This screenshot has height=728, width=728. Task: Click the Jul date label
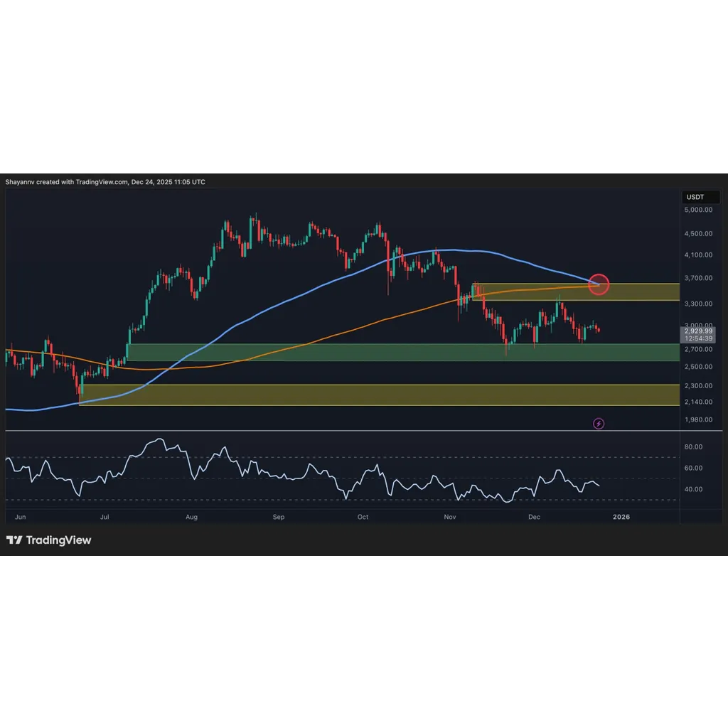[105, 517]
